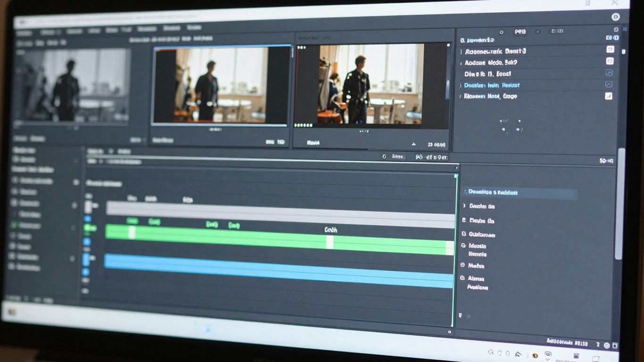Click the blue highlighted effect link in the effects list
This screenshot has height=362, width=644.
(491, 85)
